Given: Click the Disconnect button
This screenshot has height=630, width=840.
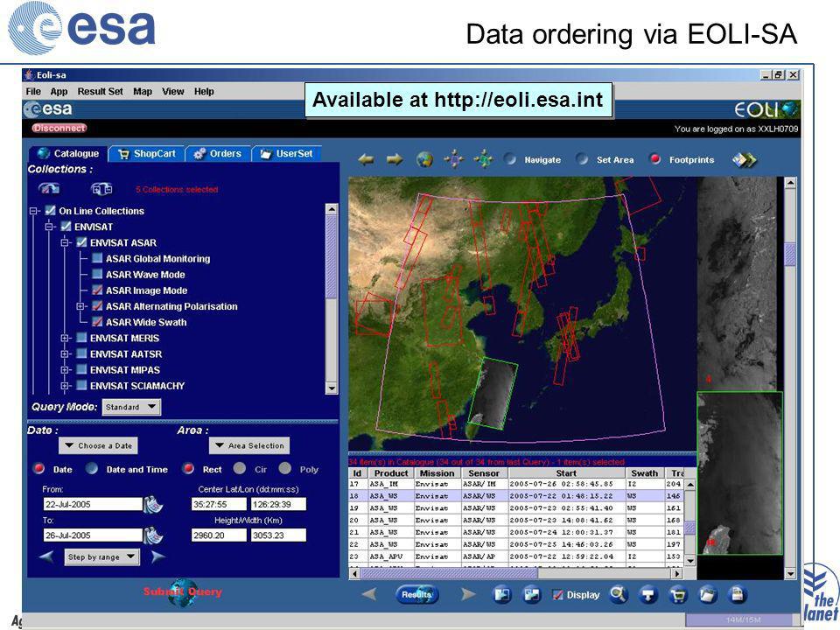Looking at the screenshot, I should 59,128.
